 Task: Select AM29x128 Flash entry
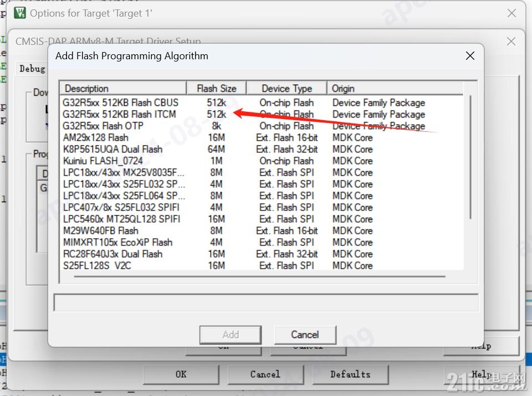coord(261,138)
